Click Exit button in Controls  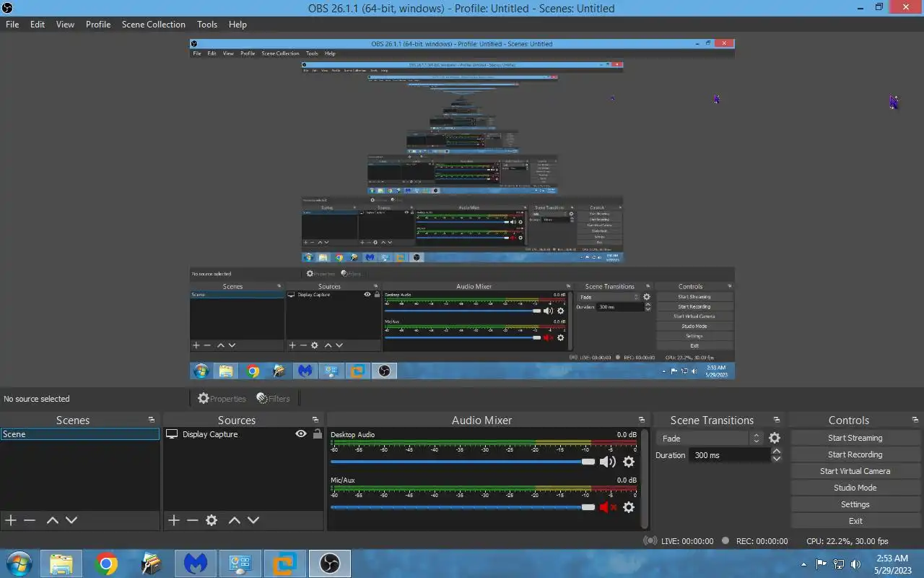(855, 521)
